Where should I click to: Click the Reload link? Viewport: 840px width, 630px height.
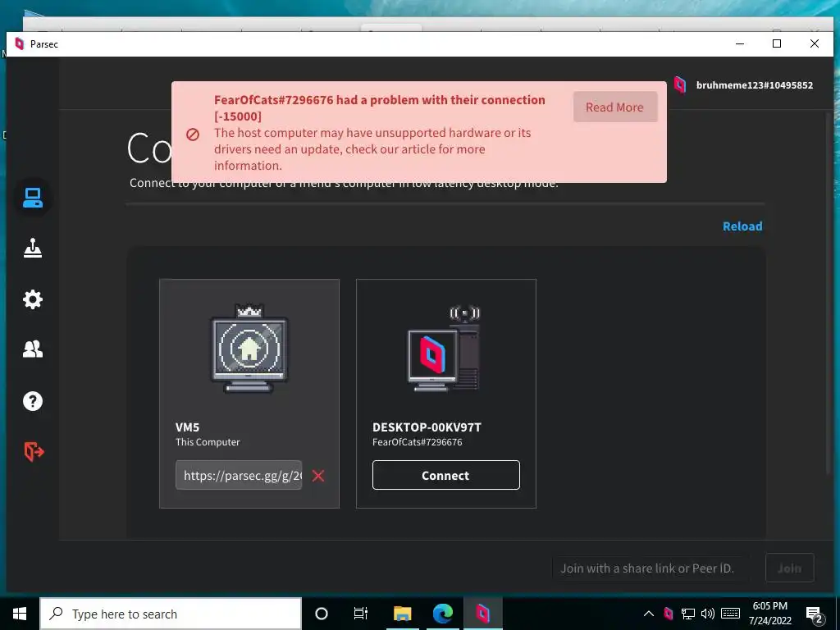coord(742,226)
